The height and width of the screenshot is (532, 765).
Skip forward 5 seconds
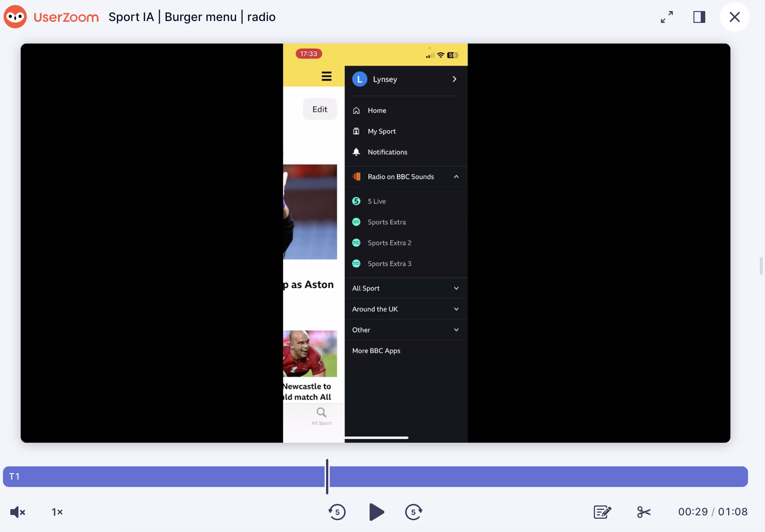point(413,512)
